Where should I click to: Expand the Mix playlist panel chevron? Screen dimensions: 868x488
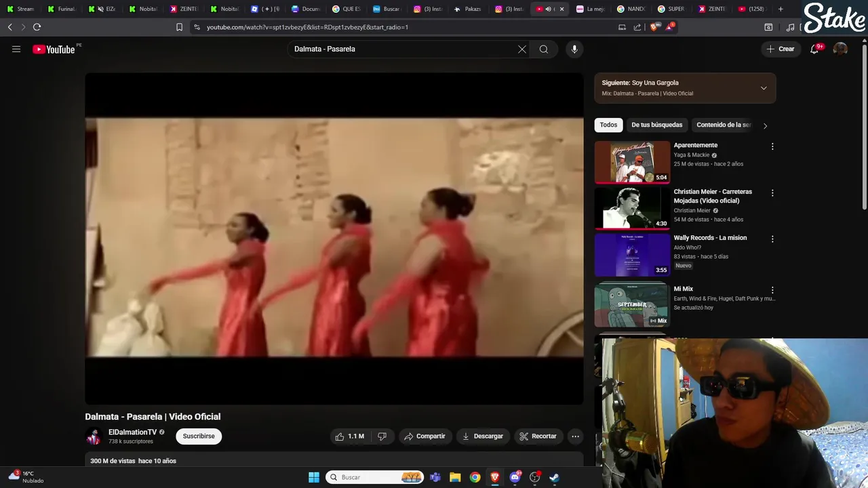coord(764,88)
